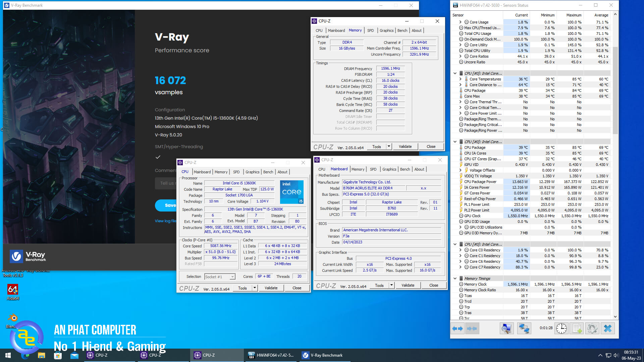Click the collapse-columns inward arrows icon in HWiNFO
Screen dimensions: 644x362
pyautogui.click(x=472, y=328)
